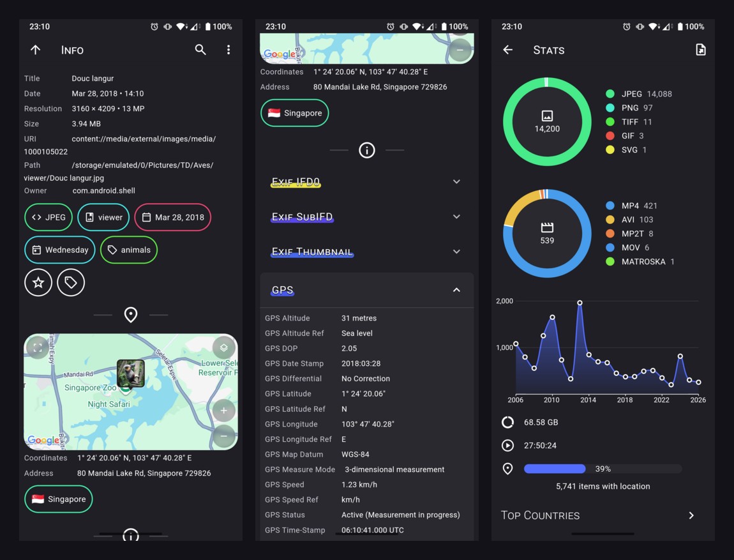Expand the map to fullscreen

(x=38, y=347)
